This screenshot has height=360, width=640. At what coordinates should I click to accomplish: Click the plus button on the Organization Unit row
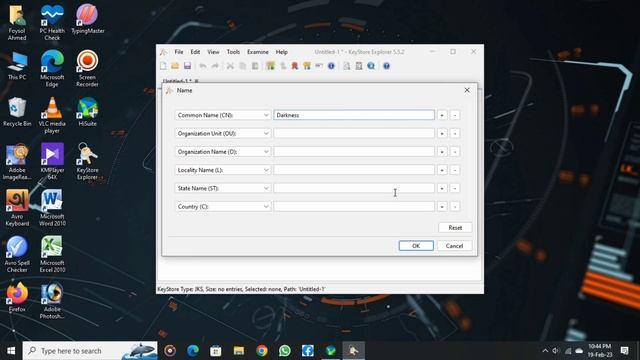442,133
